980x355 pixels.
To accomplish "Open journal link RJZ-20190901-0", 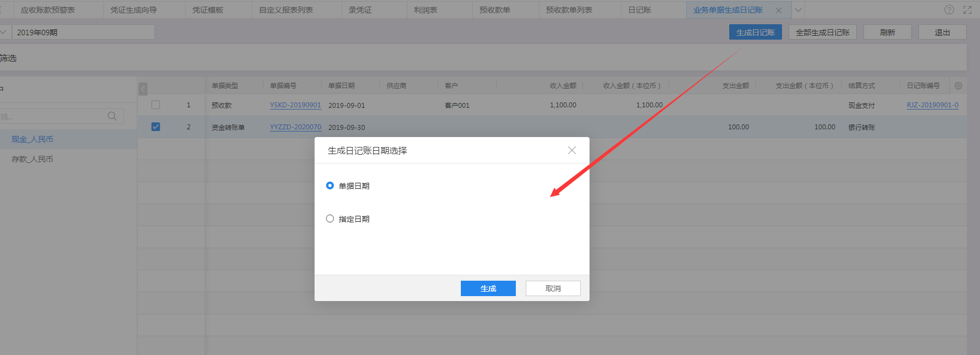I will pyautogui.click(x=933, y=105).
